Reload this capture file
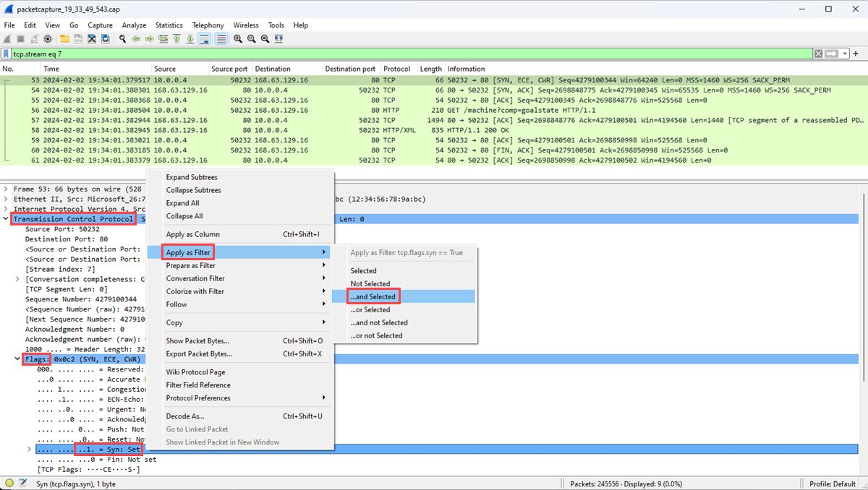 click(x=105, y=38)
